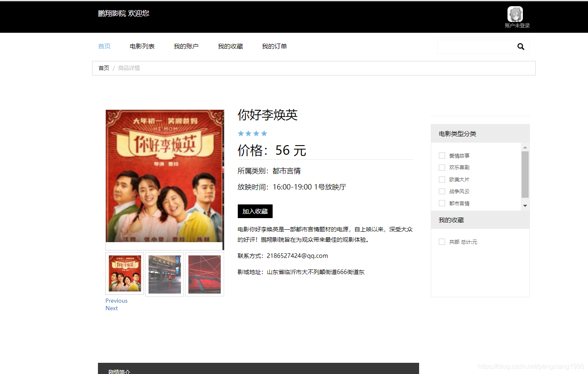Viewport: 588px width, 374px height.
Task: Click the contact email 2186527424@qq.com
Action: (297, 256)
